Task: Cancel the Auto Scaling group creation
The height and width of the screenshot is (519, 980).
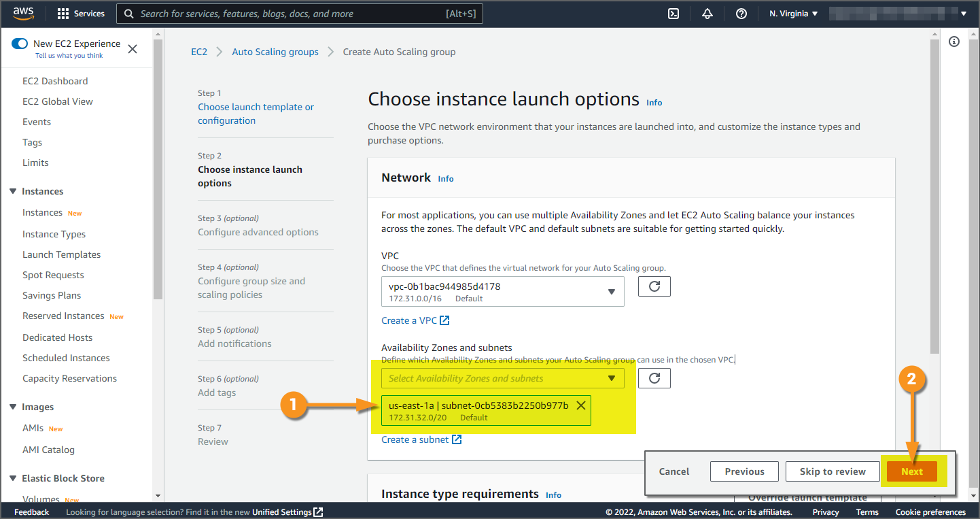Action: 674,471
